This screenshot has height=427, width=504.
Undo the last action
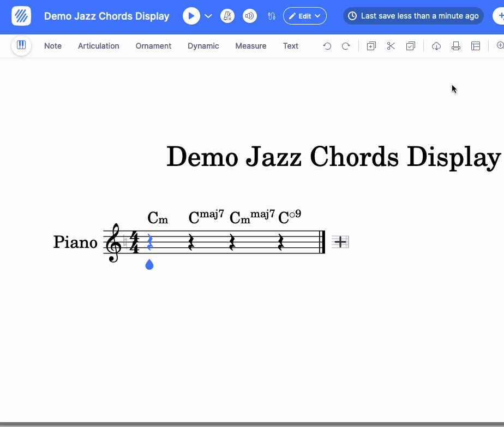(x=327, y=46)
